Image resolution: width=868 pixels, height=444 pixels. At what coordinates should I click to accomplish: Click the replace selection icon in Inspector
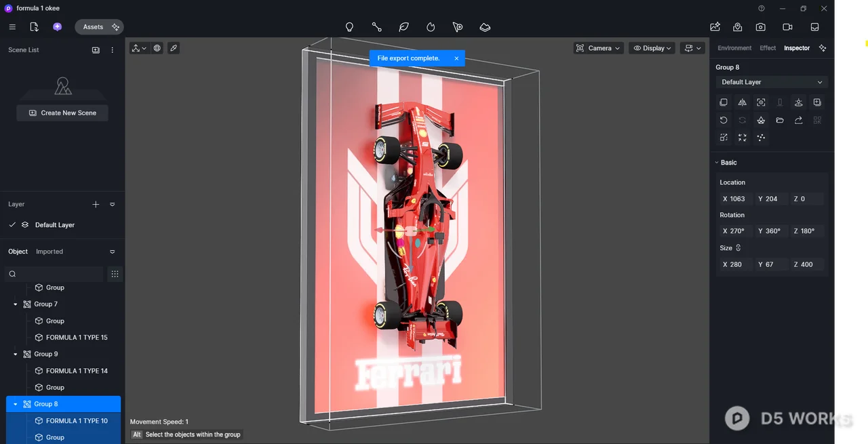tap(724, 138)
